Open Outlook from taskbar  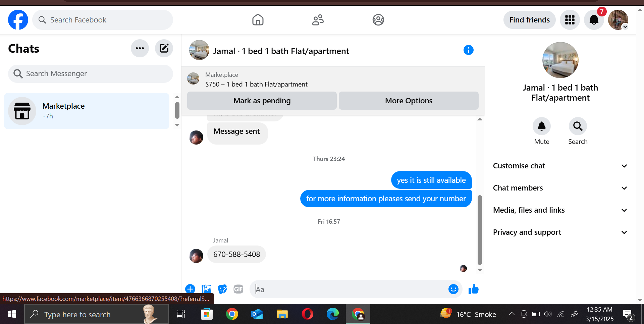(x=257, y=314)
